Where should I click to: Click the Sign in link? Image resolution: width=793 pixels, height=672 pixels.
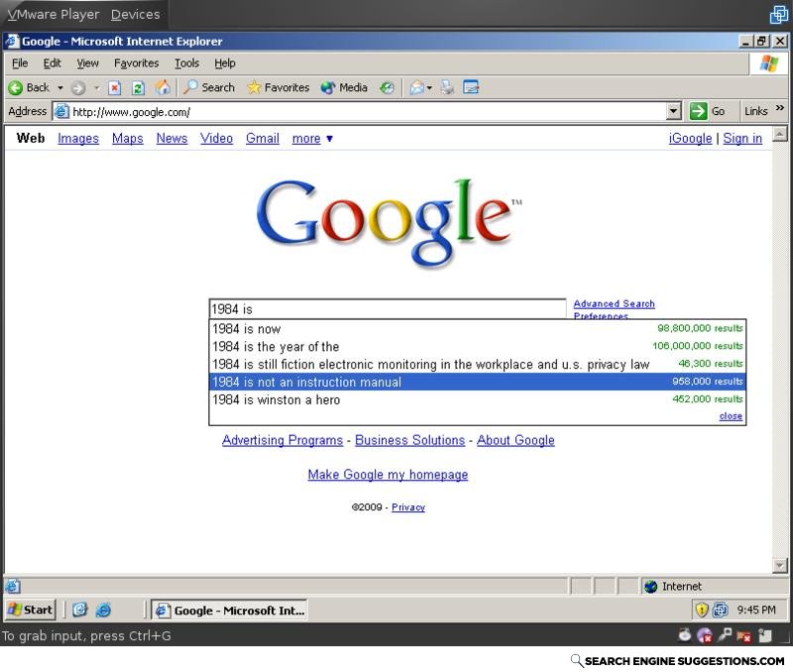(741, 139)
